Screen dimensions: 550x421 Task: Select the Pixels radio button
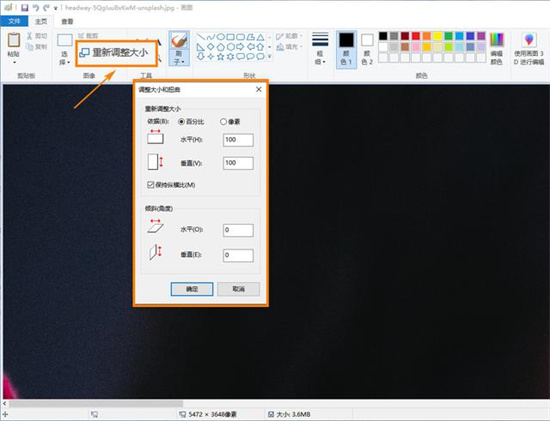coord(223,122)
